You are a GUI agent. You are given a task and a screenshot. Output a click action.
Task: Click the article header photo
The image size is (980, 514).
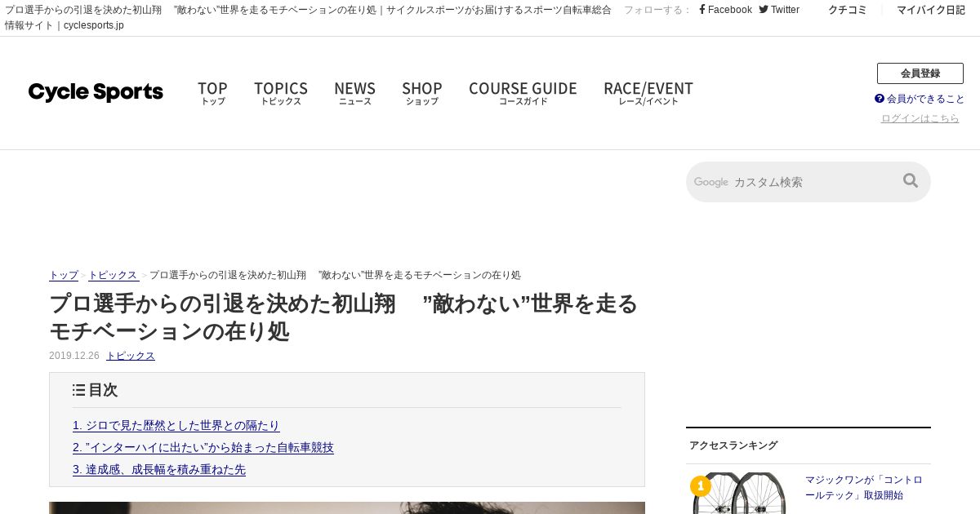pos(347,507)
